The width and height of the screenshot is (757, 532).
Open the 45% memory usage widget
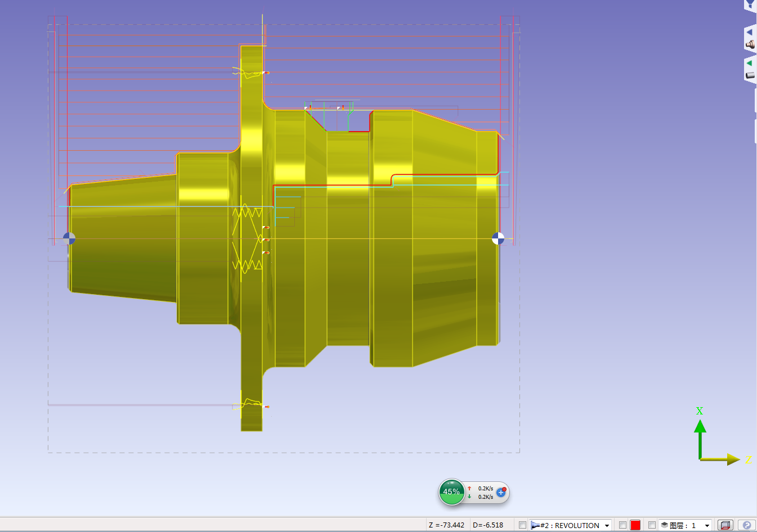point(451,492)
